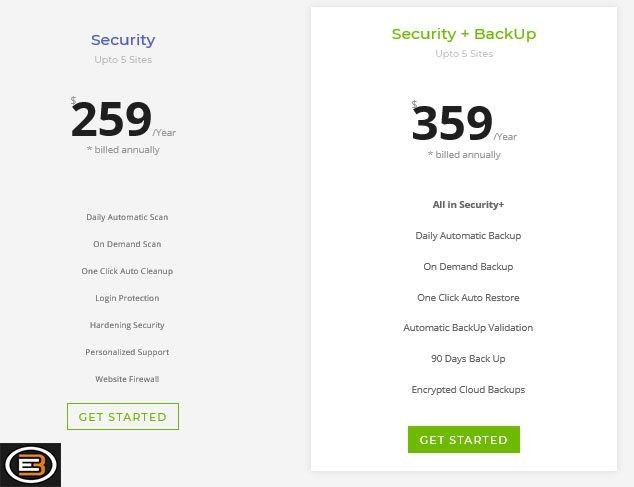Image resolution: width=634 pixels, height=487 pixels.
Task: Select the Security plan heading
Action: point(123,40)
